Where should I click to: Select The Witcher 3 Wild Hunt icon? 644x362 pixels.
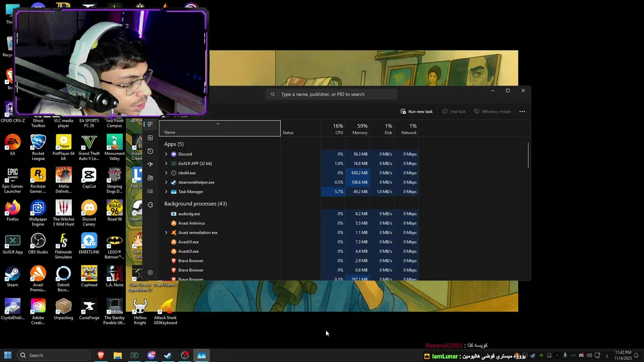63,213
